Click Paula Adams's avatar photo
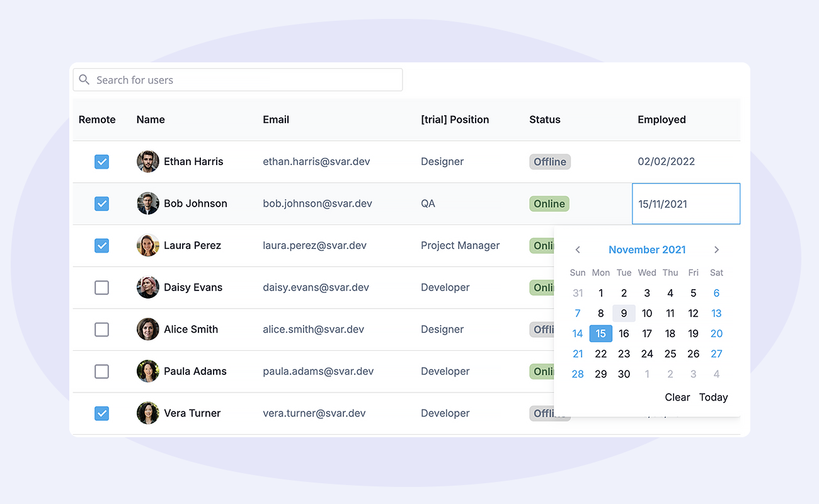 click(148, 371)
